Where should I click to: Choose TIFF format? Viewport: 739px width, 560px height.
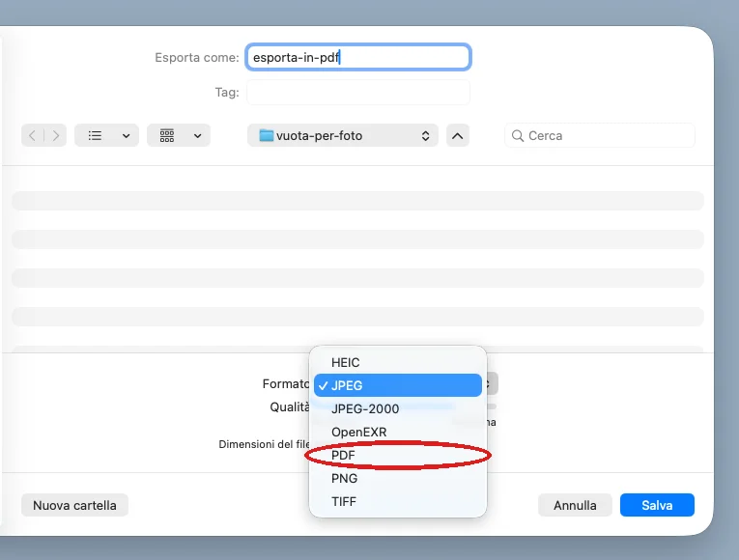tap(398, 501)
